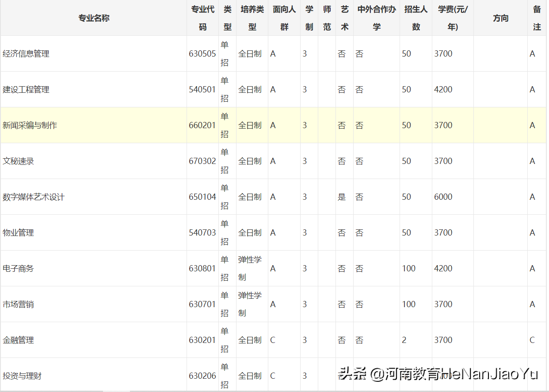Viewport: 549px width, 392px height.
Task: Click the 专业代码 column header
Action: click(x=202, y=18)
